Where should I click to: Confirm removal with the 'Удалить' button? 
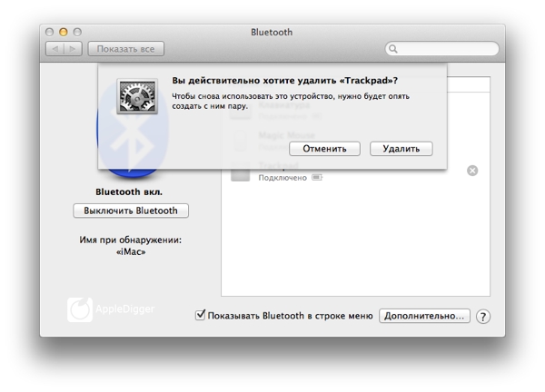(401, 148)
